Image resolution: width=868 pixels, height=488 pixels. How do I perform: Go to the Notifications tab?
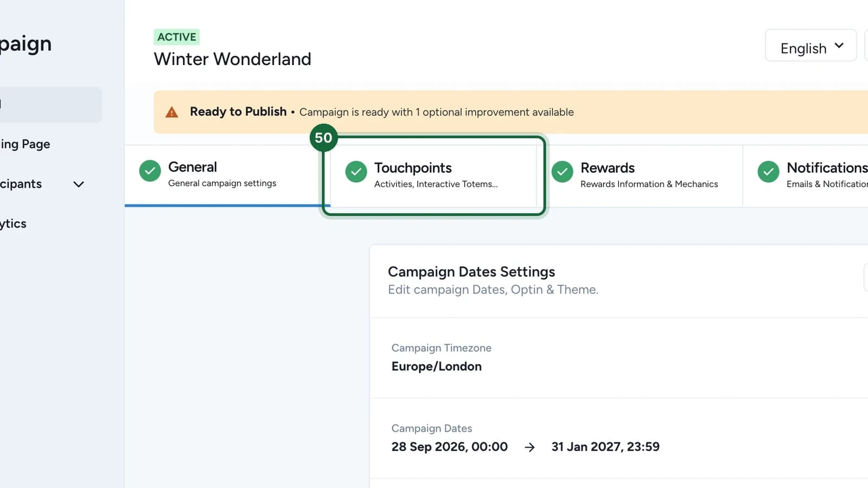[x=806, y=176]
